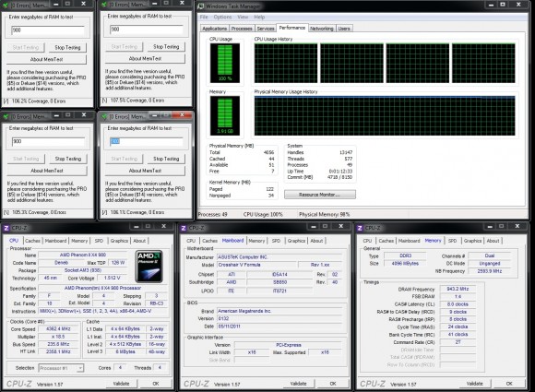The image size is (535, 392).
Task: Open the SPD tab in the AMD Phenom CPU-Z window
Action: (99, 241)
